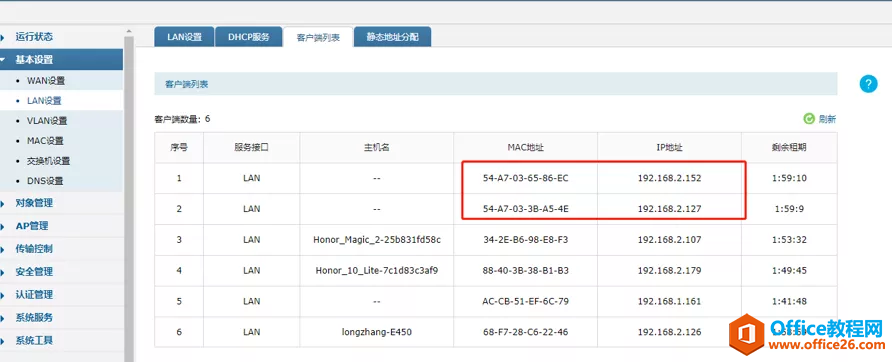Image resolution: width=892 pixels, height=362 pixels.
Task: Click the 序号 column header
Action: (179, 147)
